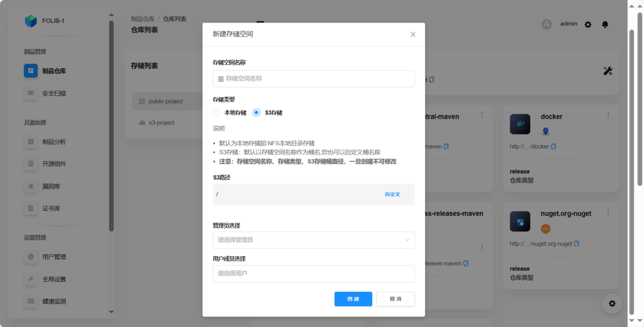Image resolution: width=644 pixels, height=327 pixels.
Task: Click the FOLIB-1 cube logo
Action: coord(31,21)
